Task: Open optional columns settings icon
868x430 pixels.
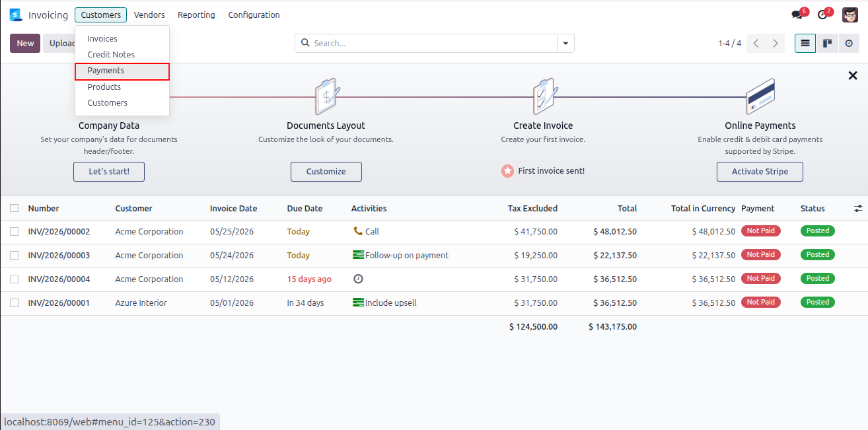Action: click(x=858, y=208)
